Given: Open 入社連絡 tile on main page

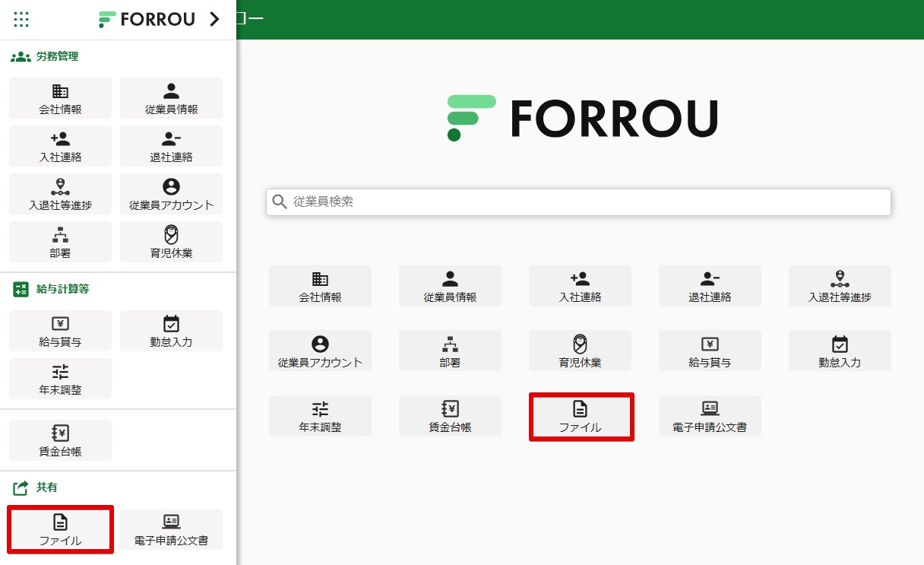Looking at the screenshot, I should (x=580, y=286).
